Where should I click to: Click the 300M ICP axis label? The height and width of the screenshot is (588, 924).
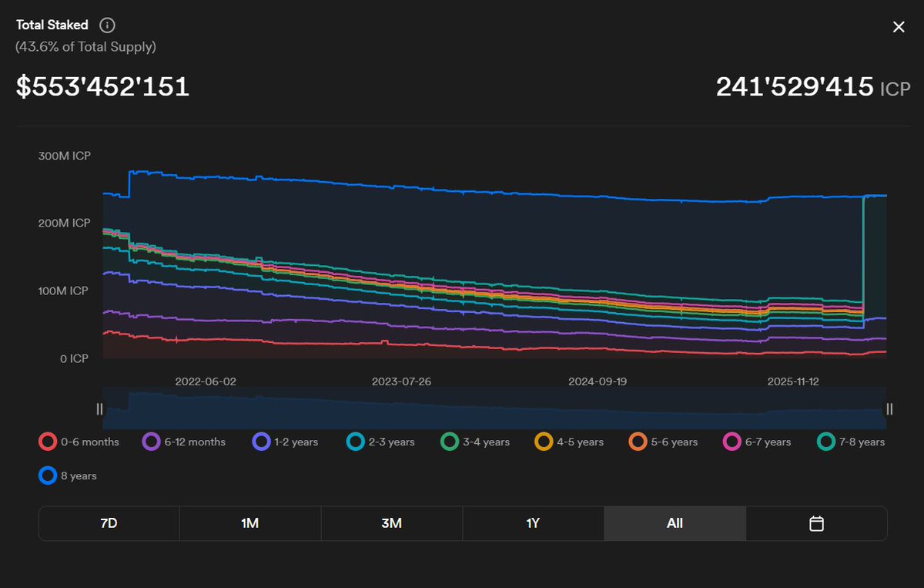pos(64,156)
